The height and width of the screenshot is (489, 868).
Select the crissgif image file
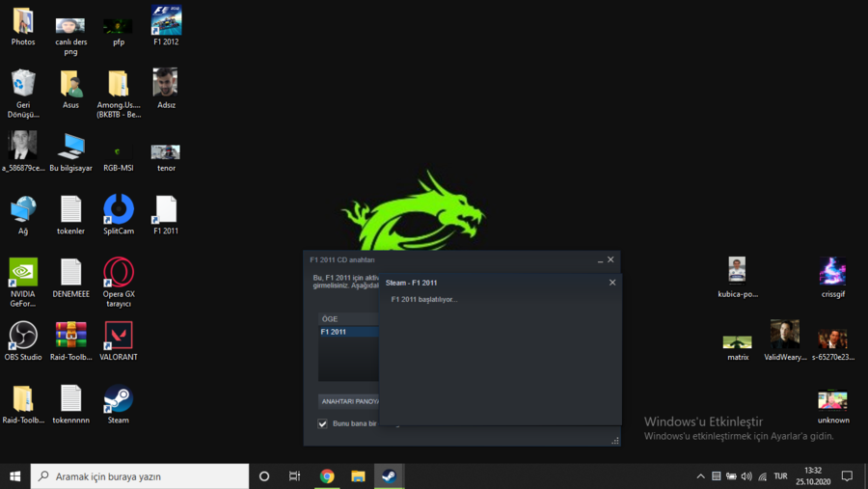tap(832, 278)
